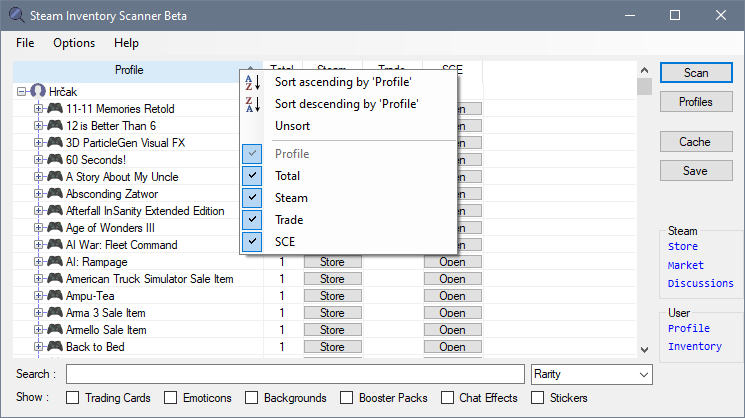
Task: Click the Cache button
Action: pyautogui.click(x=696, y=142)
